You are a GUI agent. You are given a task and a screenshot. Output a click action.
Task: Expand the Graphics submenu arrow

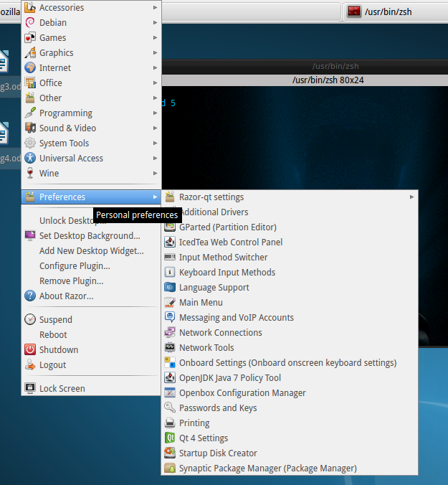coord(155,52)
